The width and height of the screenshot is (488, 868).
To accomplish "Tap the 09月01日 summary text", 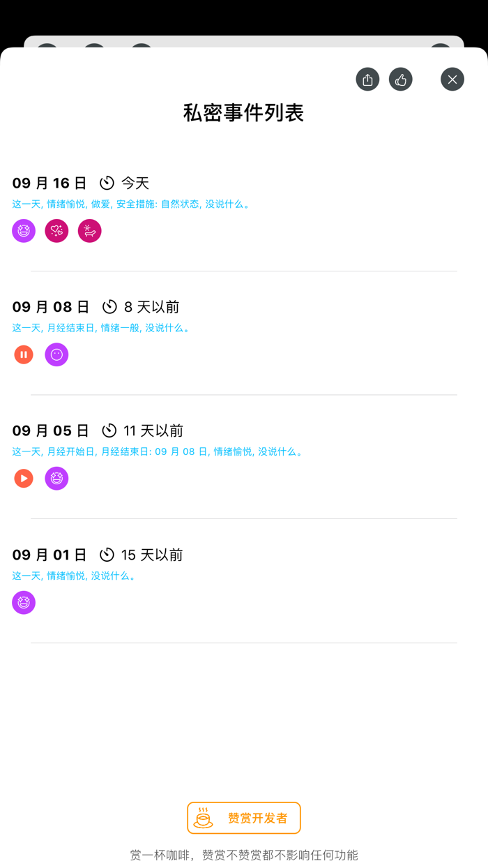I will click(x=75, y=576).
